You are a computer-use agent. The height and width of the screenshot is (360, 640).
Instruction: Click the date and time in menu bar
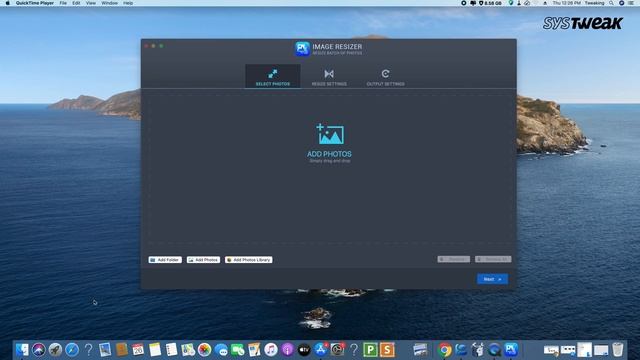point(567,3)
